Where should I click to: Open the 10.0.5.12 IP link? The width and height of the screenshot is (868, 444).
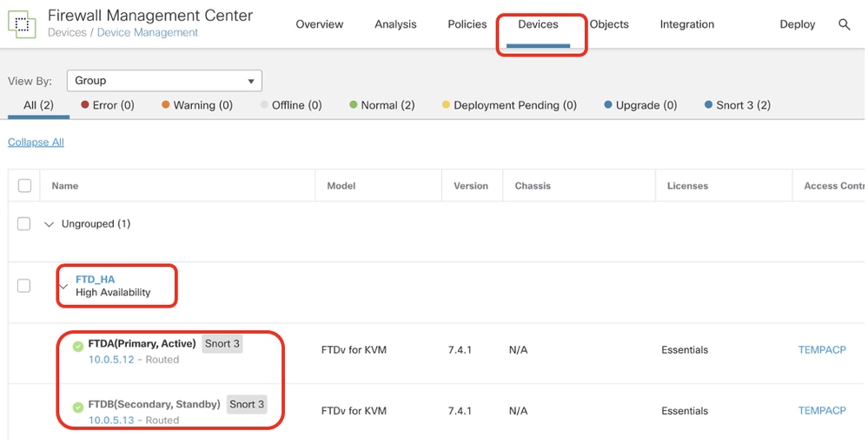(x=111, y=360)
